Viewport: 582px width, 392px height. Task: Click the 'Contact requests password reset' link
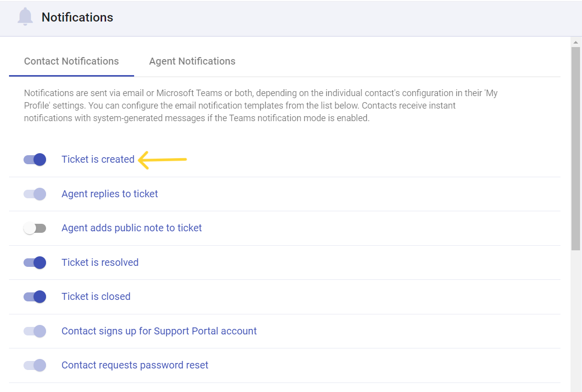click(x=135, y=365)
